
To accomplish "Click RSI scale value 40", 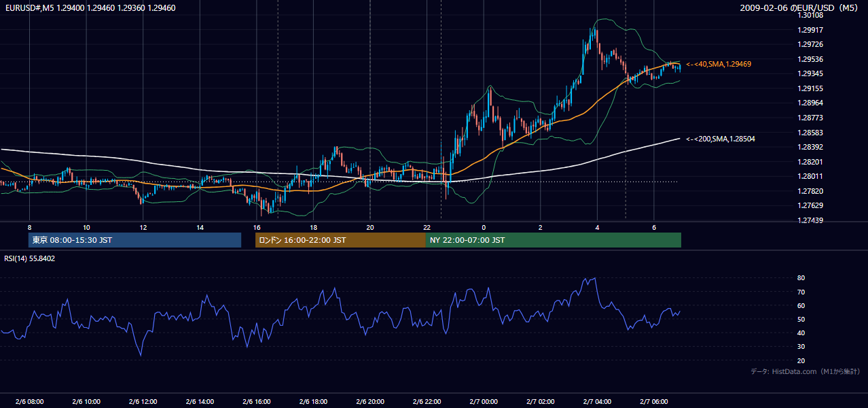I will click(x=801, y=333).
